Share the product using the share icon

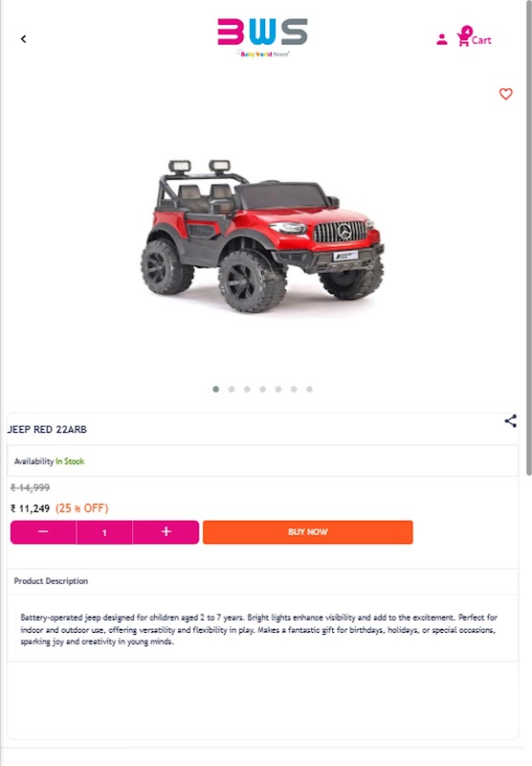(511, 421)
